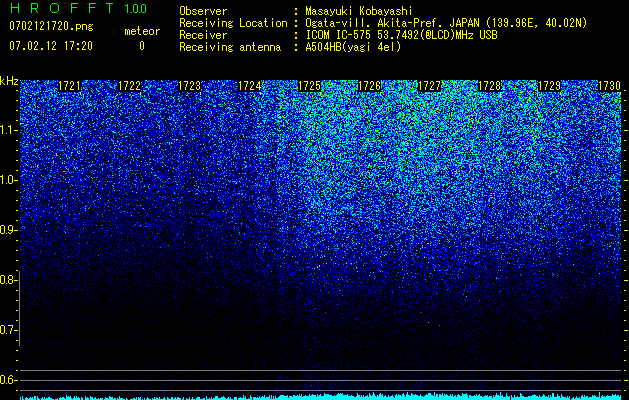The height and width of the screenshot is (400, 629).
Task: Click the ICOM IC-575 53.7492 MHz text
Action: 401,35
